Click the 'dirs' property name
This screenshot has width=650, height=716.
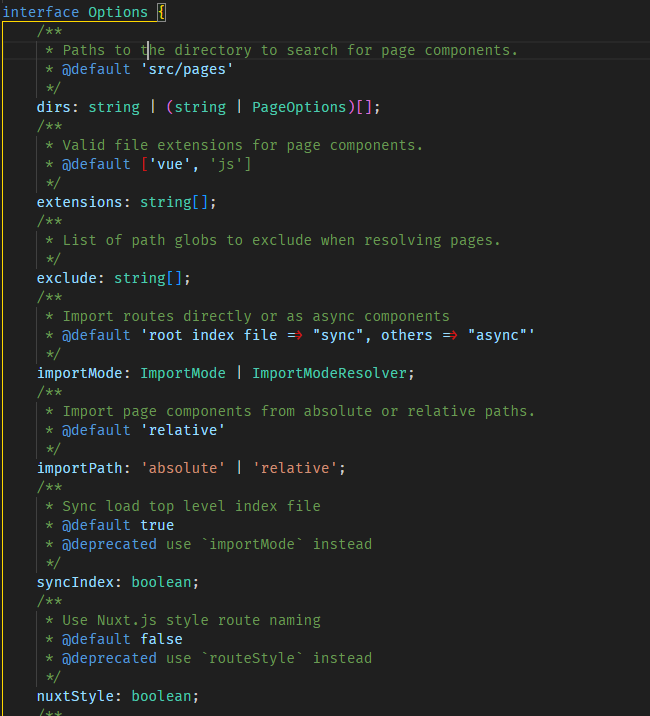[54, 107]
